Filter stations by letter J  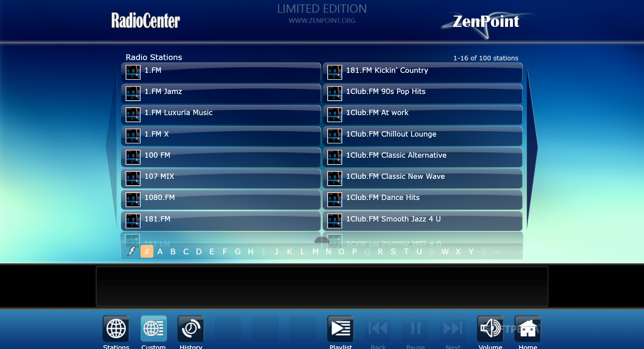pyautogui.click(x=277, y=252)
